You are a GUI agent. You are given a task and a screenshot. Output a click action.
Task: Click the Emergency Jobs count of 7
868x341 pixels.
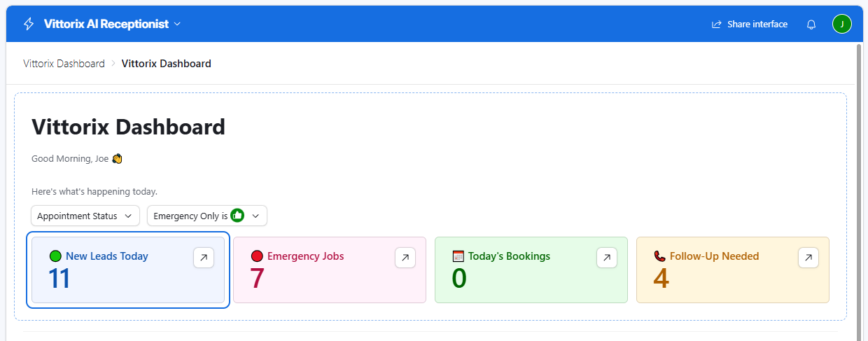click(258, 279)
